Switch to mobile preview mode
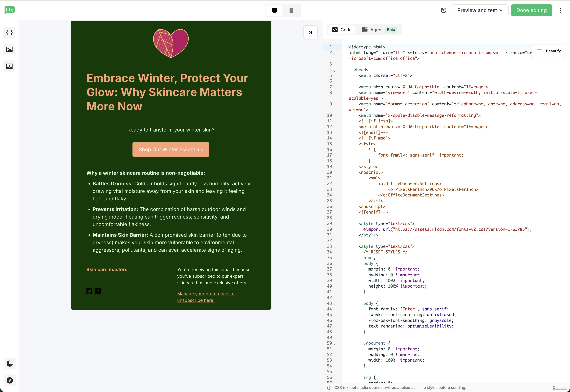The height and width of the screenshot is (392, 570). click(x=291, y=10)
